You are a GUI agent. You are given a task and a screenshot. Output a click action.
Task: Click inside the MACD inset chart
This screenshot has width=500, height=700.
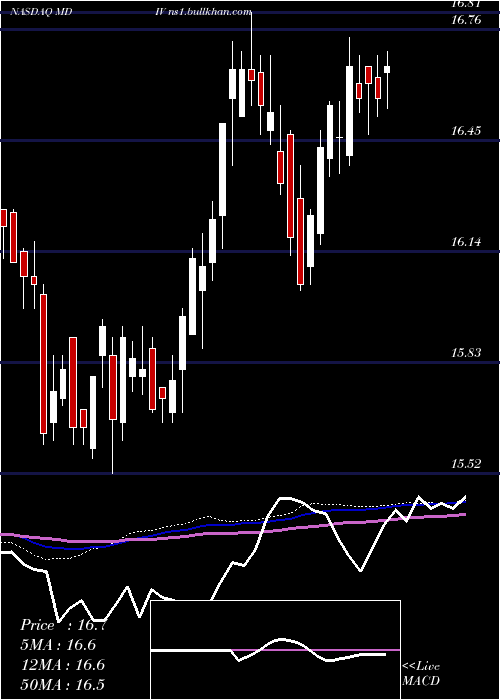(275, 650)
